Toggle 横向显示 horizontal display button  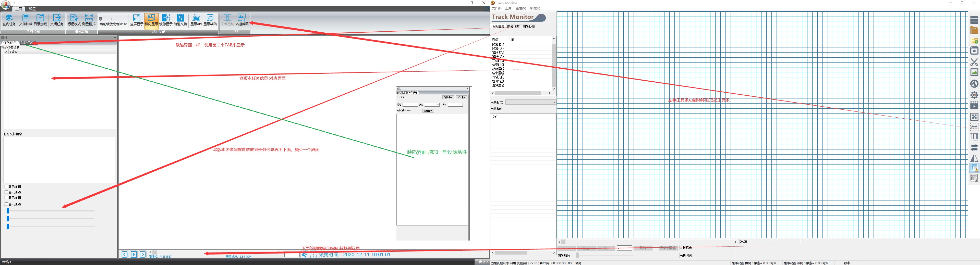pos(151,20)
